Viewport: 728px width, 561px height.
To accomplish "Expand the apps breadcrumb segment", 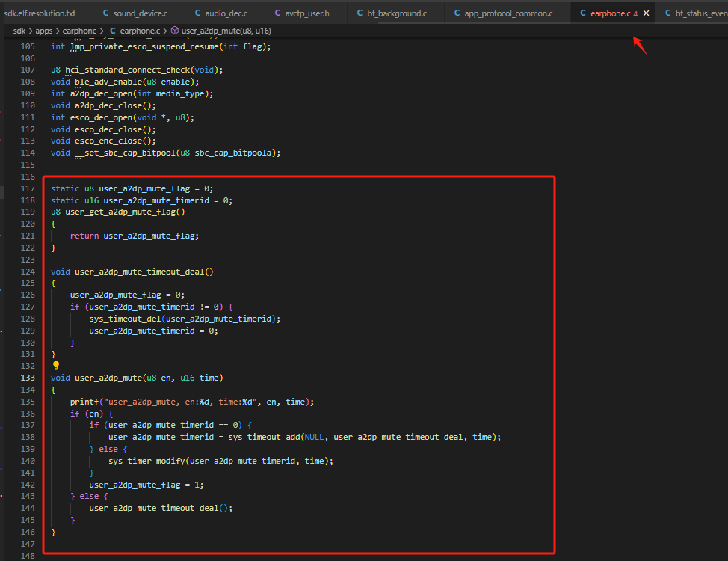I will 43,31.
